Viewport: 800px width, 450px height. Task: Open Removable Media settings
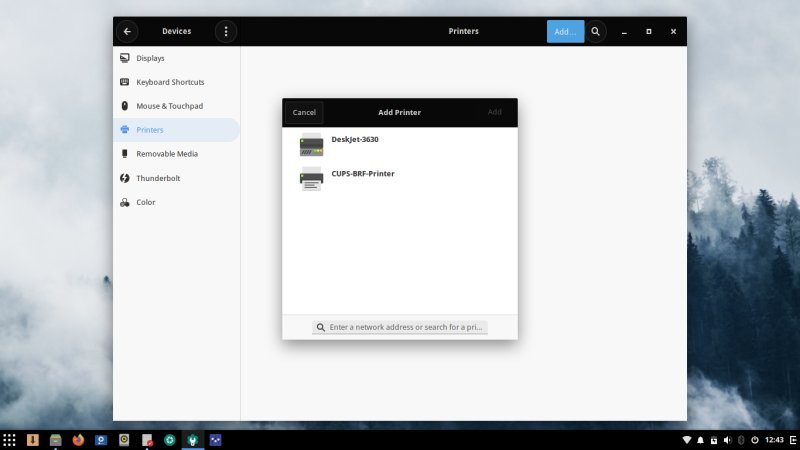pos(166,154)
